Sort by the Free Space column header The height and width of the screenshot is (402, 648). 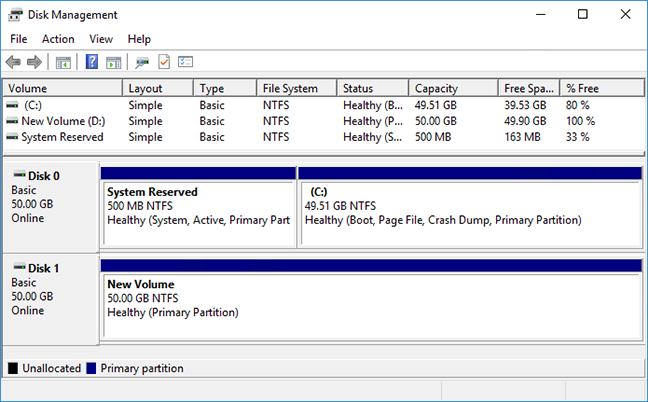529,88
